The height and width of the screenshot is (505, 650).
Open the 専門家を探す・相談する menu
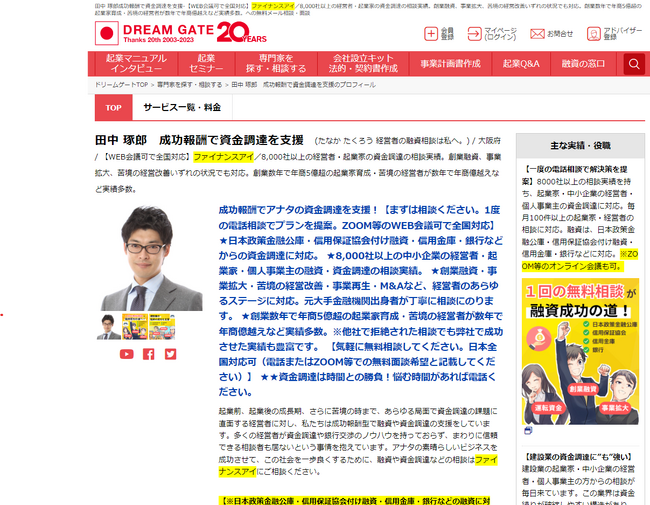[276, 63]
